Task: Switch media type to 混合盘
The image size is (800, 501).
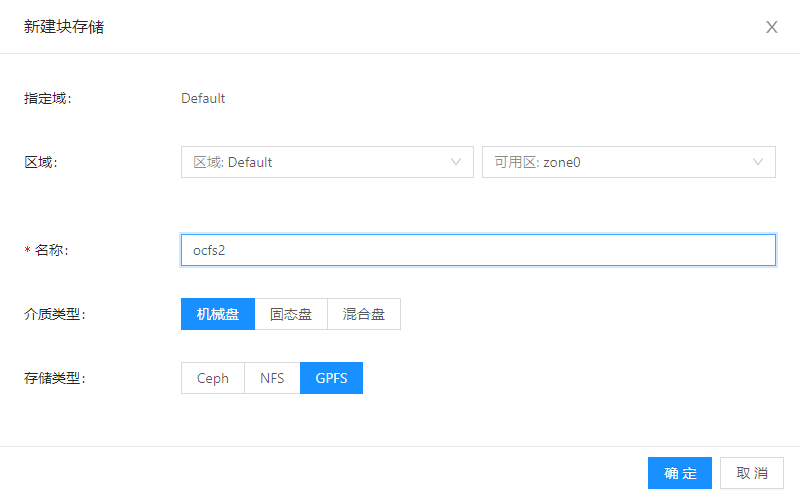Action: coord(364,314)
